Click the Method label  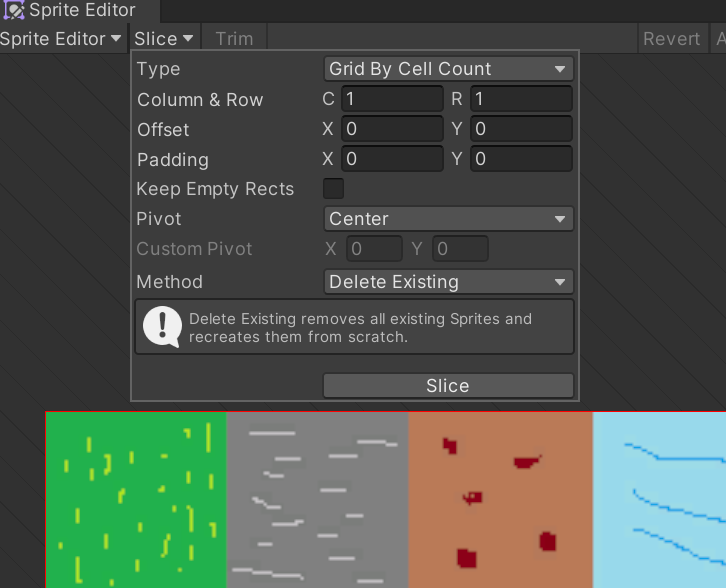tap(169, 281)
